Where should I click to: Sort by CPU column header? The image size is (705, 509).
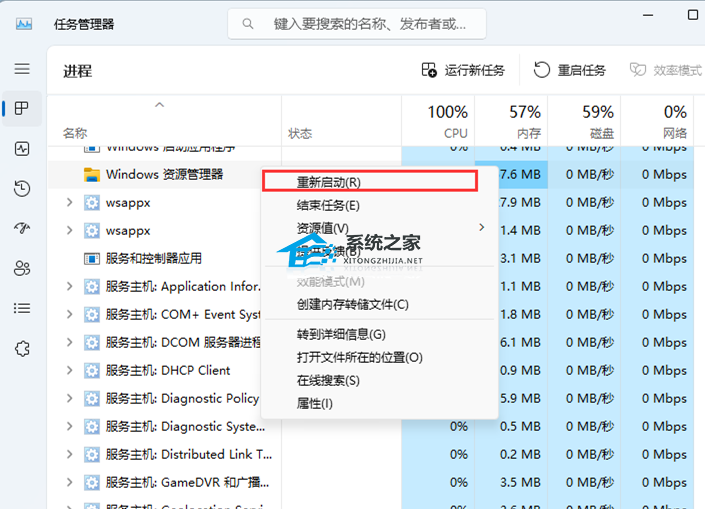pyautogui.click(x=437, y=121)
